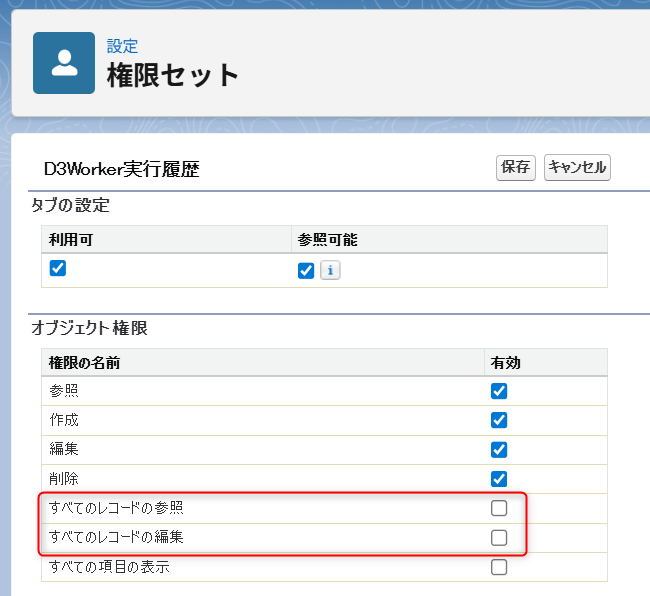The image size is (650, 596).
Task: Select the 権限セット page title
Action: 172,75
